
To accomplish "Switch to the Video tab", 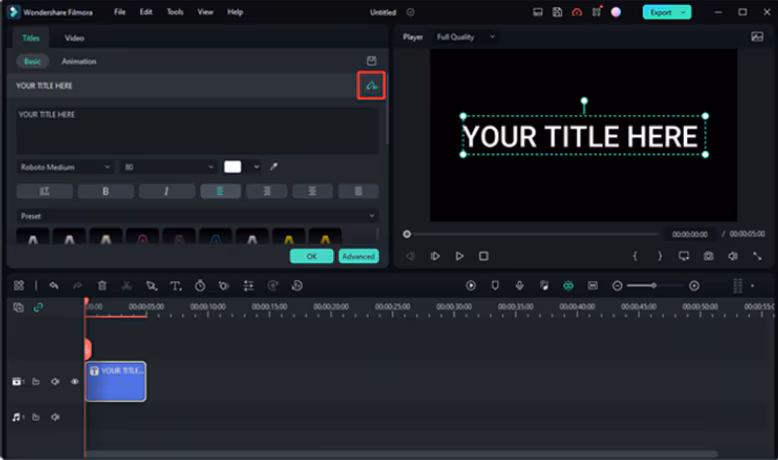I will tap(74, 38).
